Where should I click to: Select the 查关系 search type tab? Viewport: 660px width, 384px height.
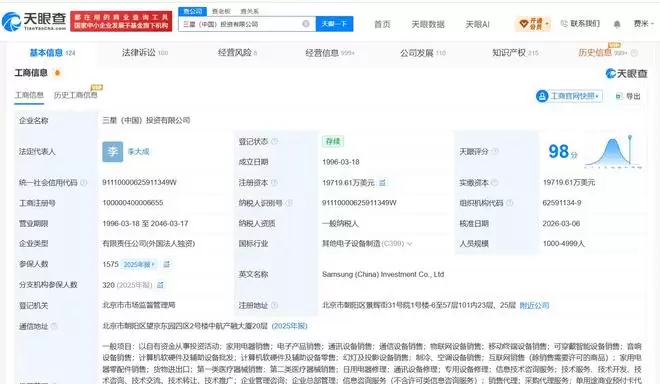250,11
